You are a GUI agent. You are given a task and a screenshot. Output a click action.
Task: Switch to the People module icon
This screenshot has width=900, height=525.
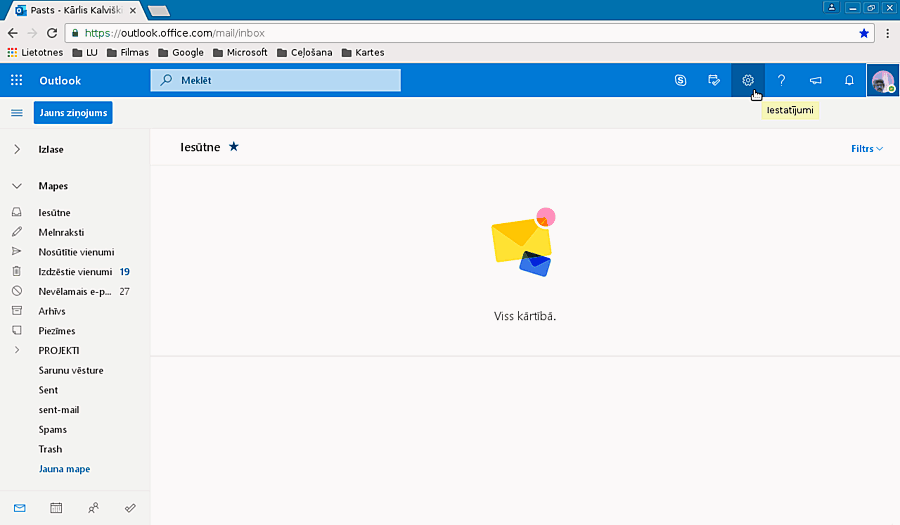[93, 508]
